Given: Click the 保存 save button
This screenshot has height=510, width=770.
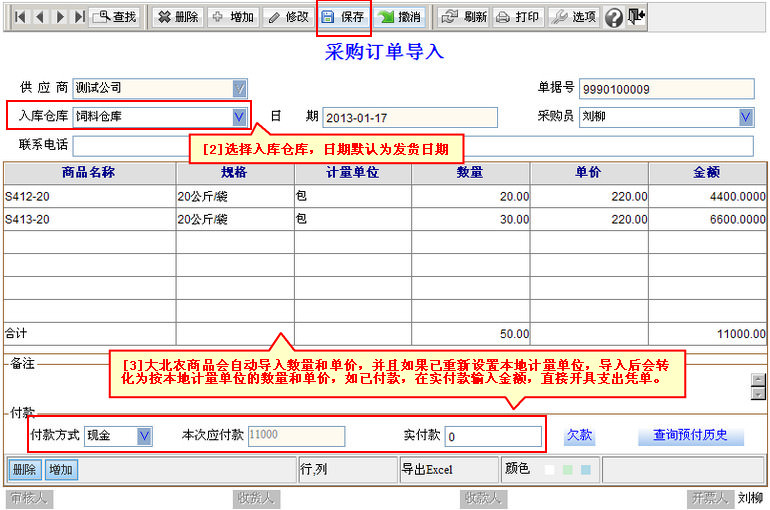Looking at the screenshot, I should pyautogui.click(x=343, y=17).
